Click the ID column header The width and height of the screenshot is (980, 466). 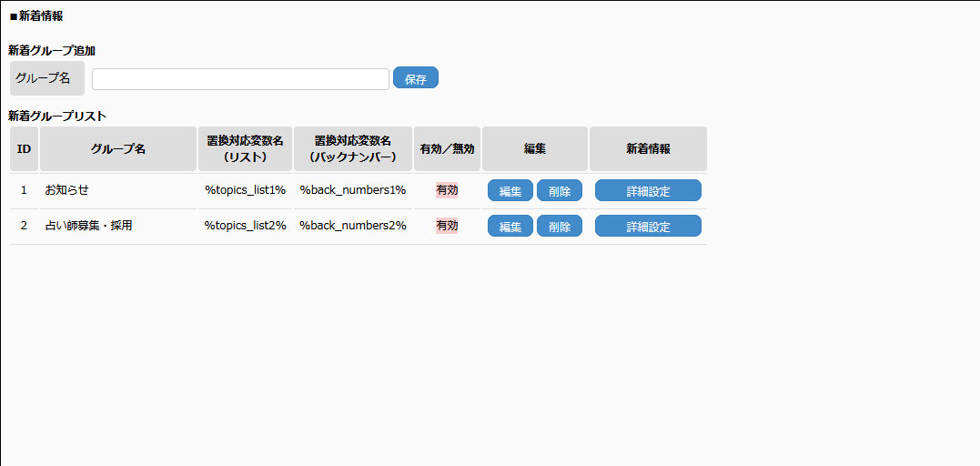[x=24, y=148]
